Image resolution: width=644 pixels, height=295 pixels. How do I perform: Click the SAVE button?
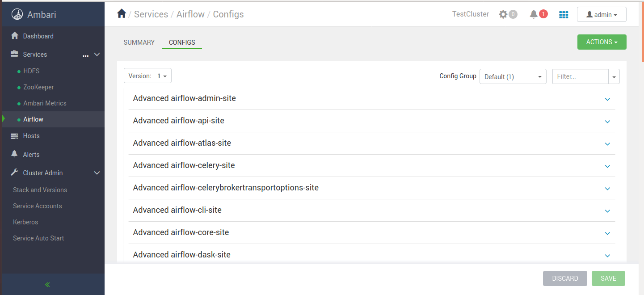click(608, 278)
